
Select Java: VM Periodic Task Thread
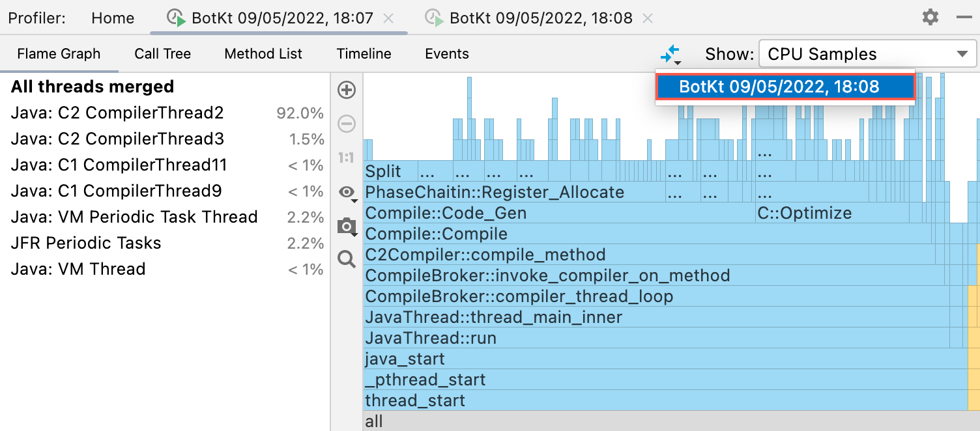coord(166,217)
